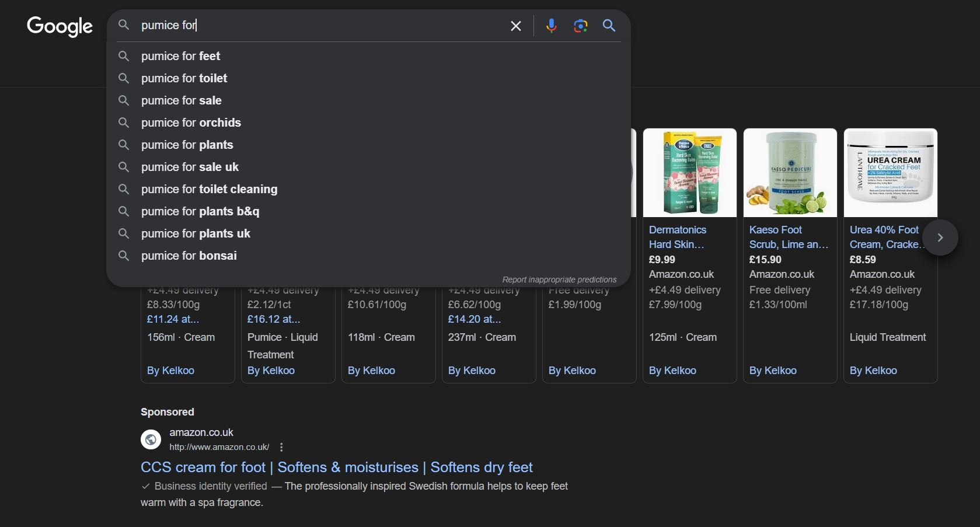Click the amazon.co.uk globe favicon

click(x=151, y=439)
